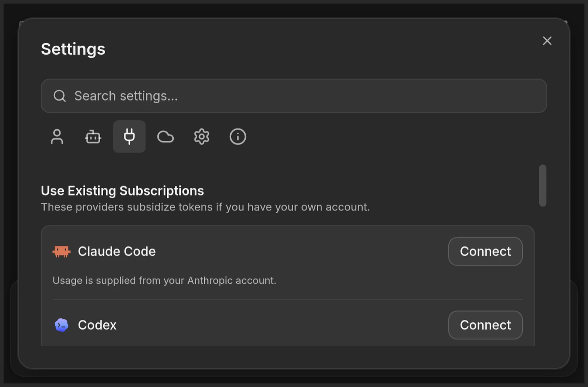This screenshot has width=588, height=387.
Task: Click the magnifying glass search icon
Action: click(x=60, y=96)
